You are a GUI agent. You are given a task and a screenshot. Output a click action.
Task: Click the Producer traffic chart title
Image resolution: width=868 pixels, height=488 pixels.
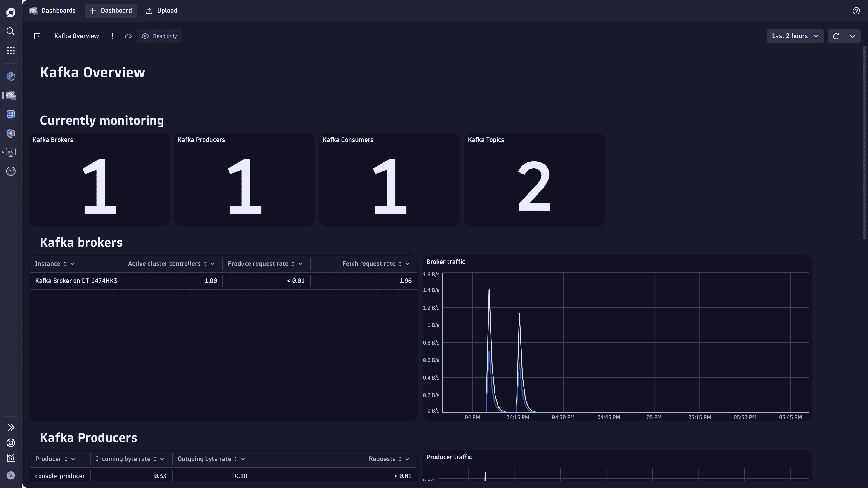click(x=449, y=457)
